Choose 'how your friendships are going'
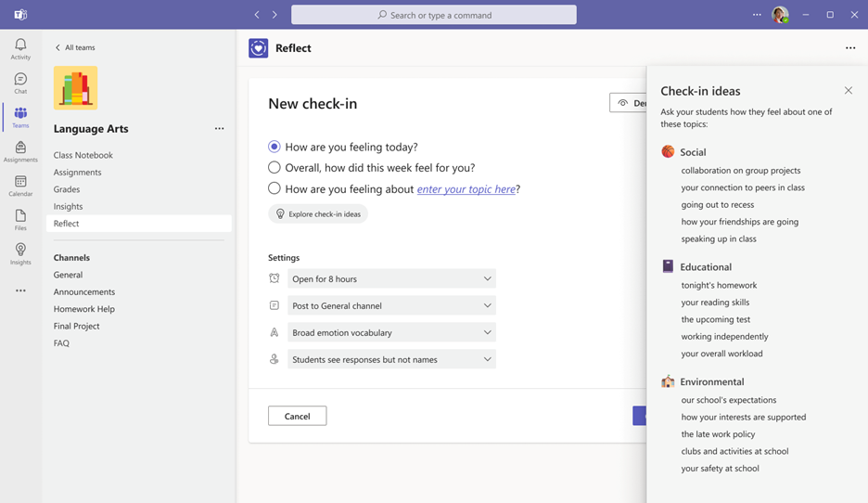 coord(740,222)
